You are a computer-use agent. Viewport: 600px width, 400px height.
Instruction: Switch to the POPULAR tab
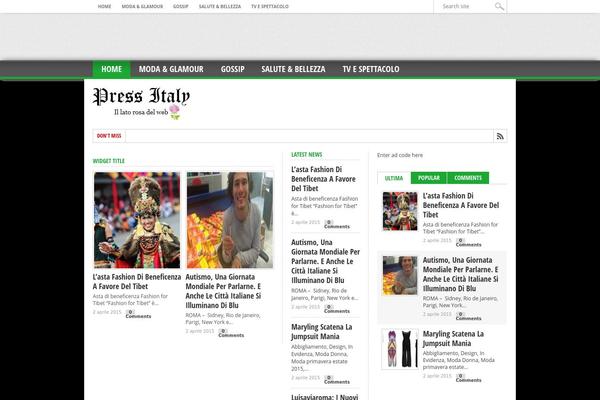point(429,178)
